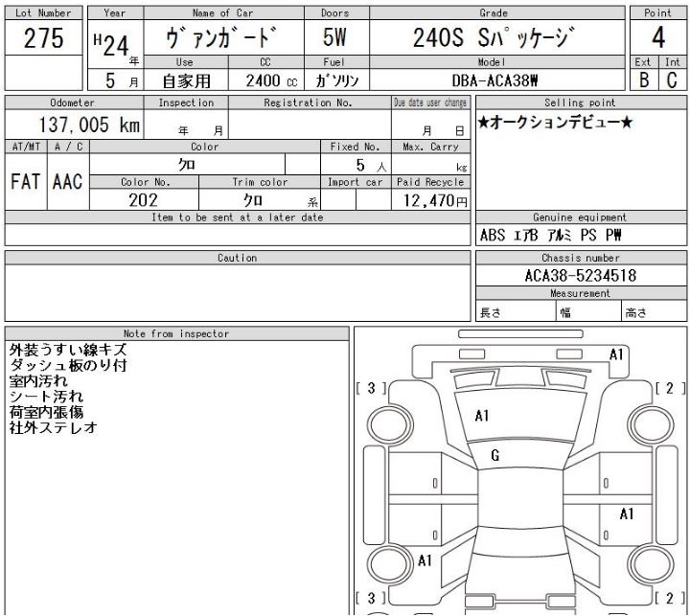
Task: Click the Note from inspector header
Action: [176, 334]
